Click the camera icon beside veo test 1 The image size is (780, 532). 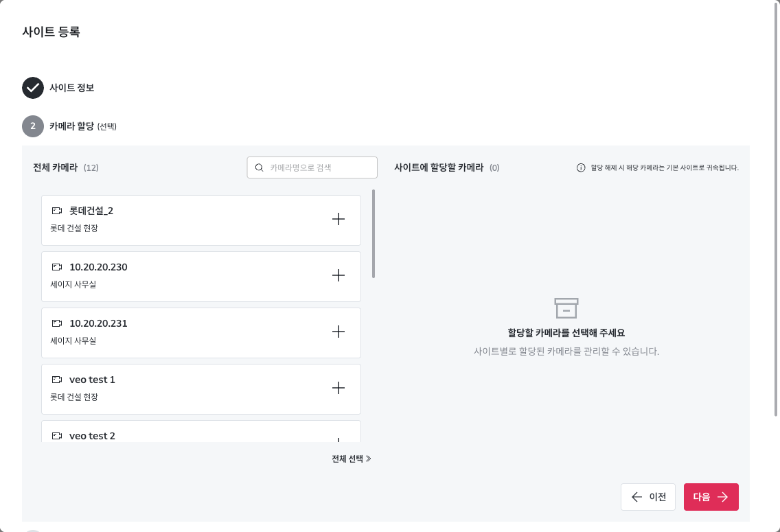coord(57,380)
